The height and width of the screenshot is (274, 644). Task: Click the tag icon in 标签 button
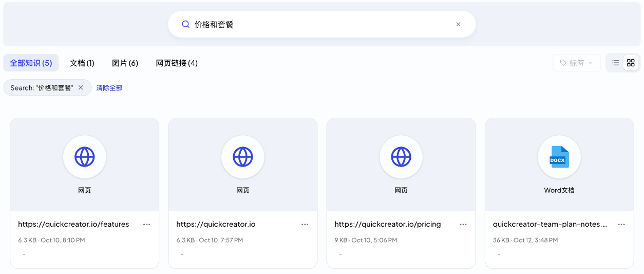(563, 63)
